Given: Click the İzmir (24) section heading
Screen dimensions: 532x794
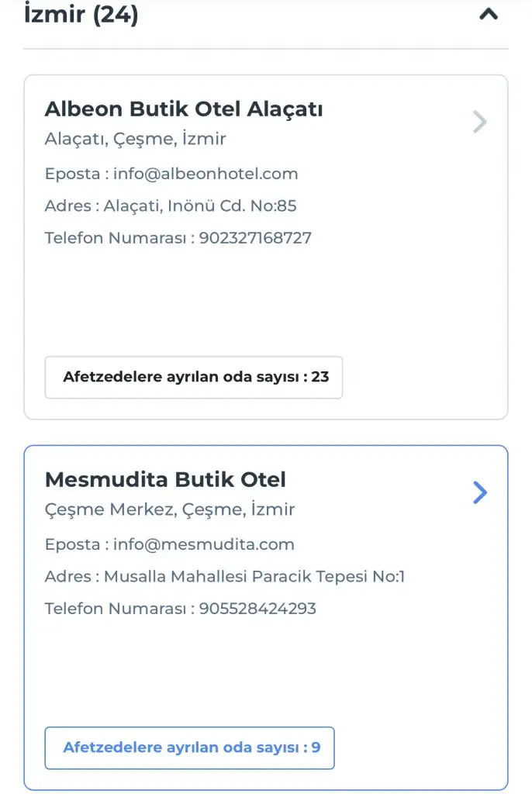Looking at the screenshot, I should [81, 14].
